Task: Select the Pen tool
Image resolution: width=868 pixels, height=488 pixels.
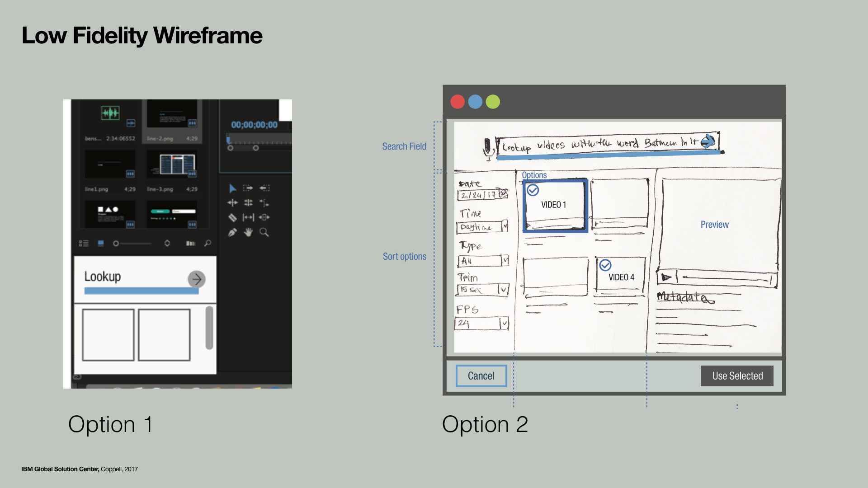Action: pyautogui.click(x=232, y=233)
